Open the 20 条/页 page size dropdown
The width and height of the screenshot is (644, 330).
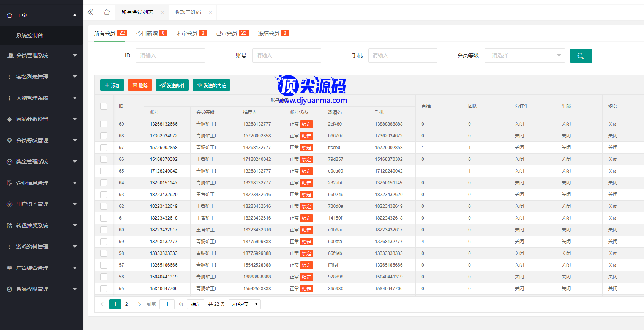[245, 304]
